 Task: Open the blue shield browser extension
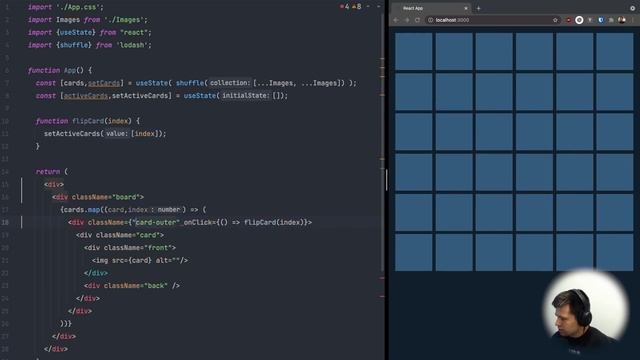click(x=601, y=20)
